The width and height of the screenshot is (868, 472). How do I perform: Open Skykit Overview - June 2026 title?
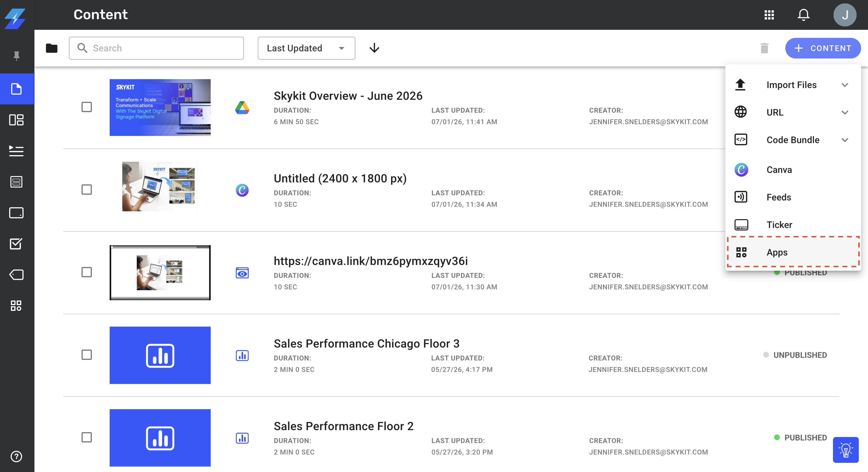coord(348,96)
